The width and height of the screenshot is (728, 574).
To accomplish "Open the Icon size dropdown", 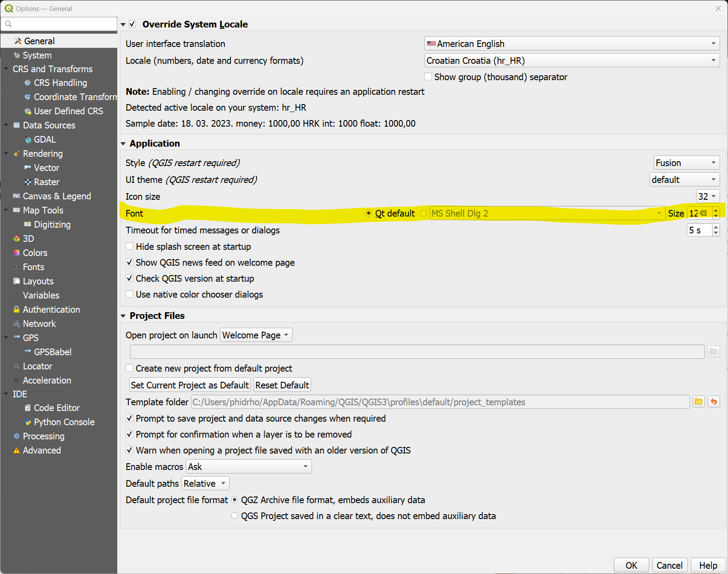I will (708, 196).
